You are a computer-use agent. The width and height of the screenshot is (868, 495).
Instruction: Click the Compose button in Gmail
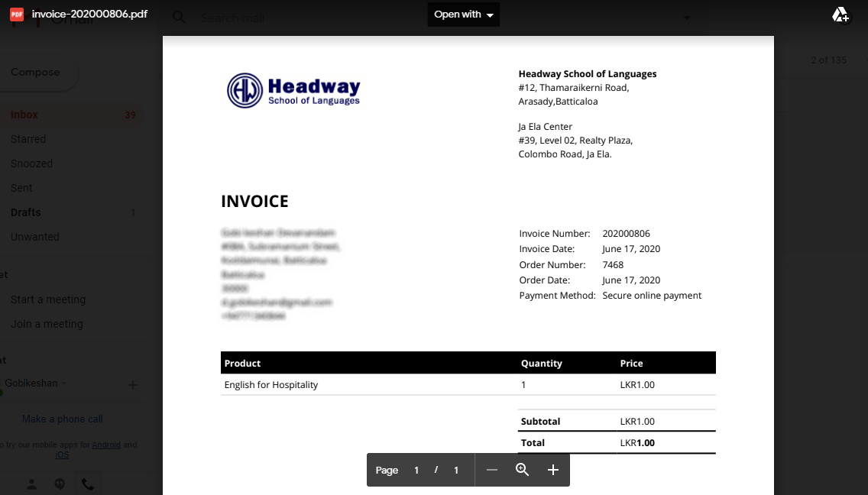pyautogui.click(x=35, y=72)
